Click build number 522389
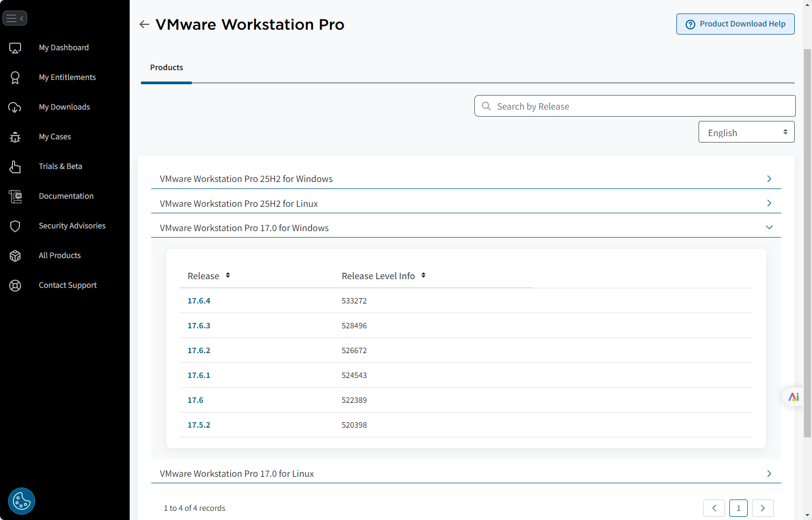 click(354, 400)
